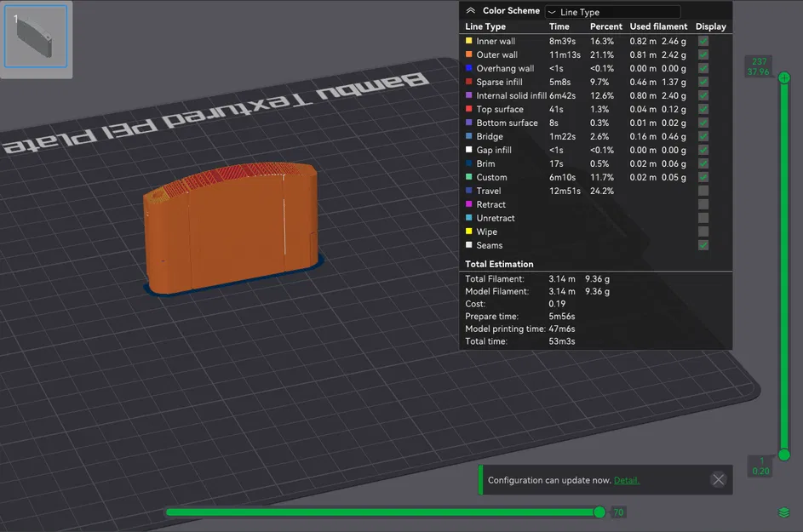Select plate 1 thumbnail
This screenshot has width=803, height=532.
(x=36, y=37)
